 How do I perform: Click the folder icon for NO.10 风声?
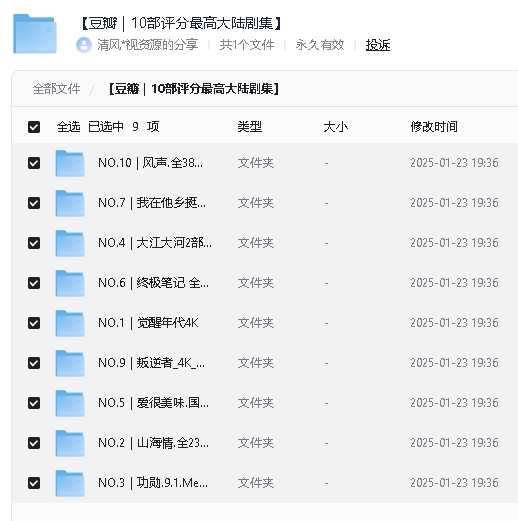70,163
